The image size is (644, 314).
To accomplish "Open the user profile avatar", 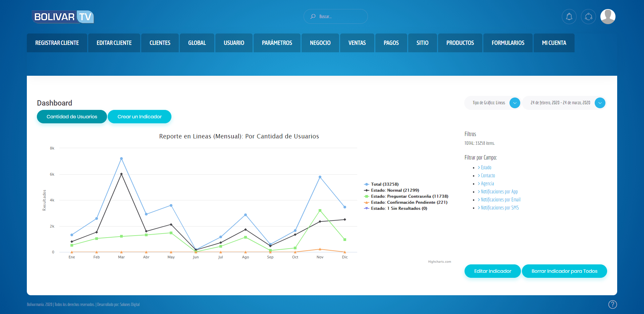I will (x=608, y=16).
